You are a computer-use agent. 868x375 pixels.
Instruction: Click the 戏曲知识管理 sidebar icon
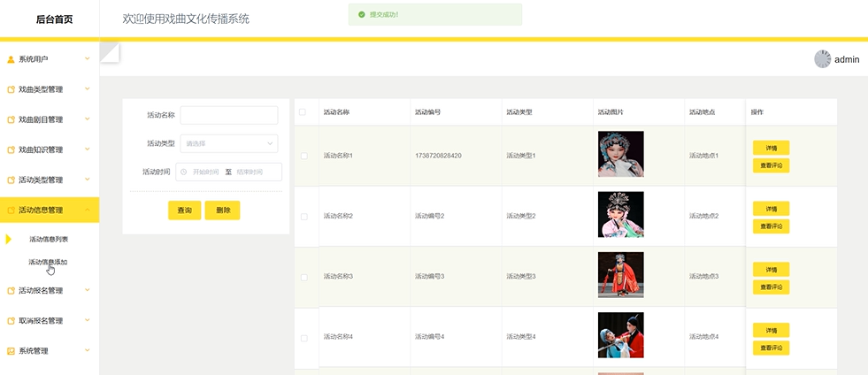point(11,149)
